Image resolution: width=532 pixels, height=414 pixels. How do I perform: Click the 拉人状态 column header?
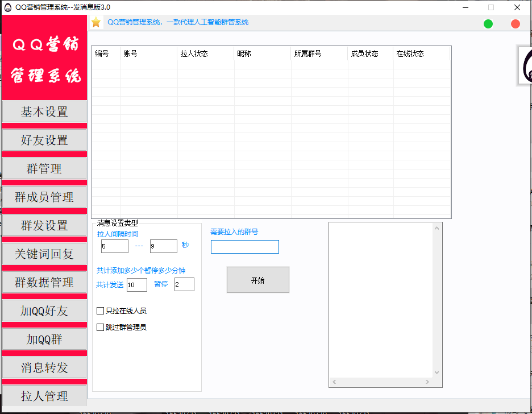[x=206, y=53]
